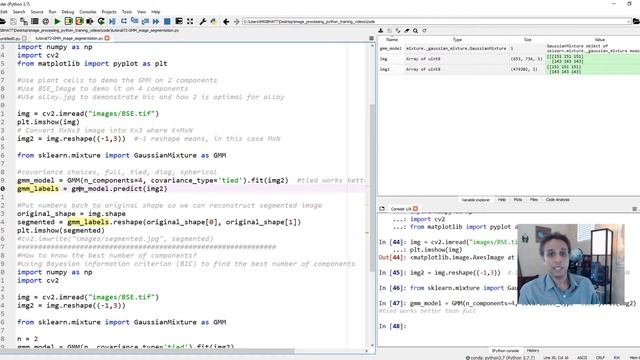This screenshot has height=360, width=640.
Task: Close the GMM image segmentation editor tab
Action: point(107,38)
